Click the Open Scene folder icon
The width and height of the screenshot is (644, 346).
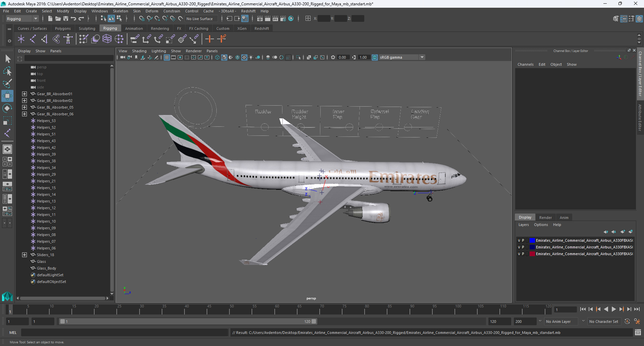tap(58, 19)
